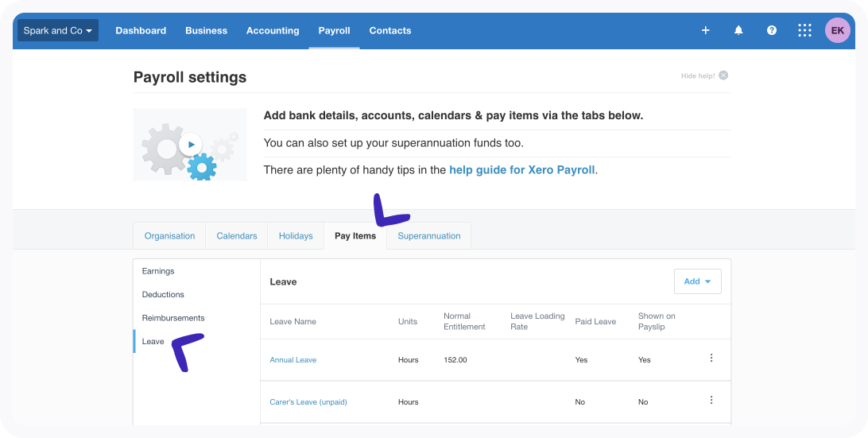The height and width of the screenshot is (438, 868).
Task: Click the Leave Loading Rate column header
Action: 537,321
